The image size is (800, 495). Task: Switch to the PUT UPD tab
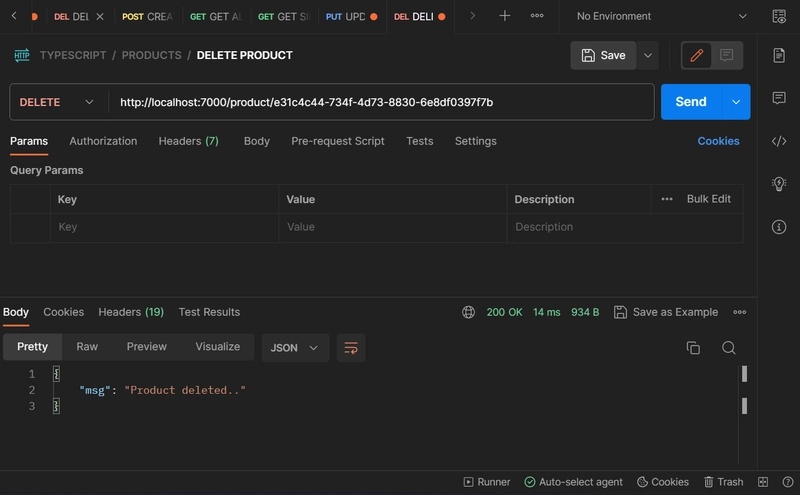pos(351,16)
